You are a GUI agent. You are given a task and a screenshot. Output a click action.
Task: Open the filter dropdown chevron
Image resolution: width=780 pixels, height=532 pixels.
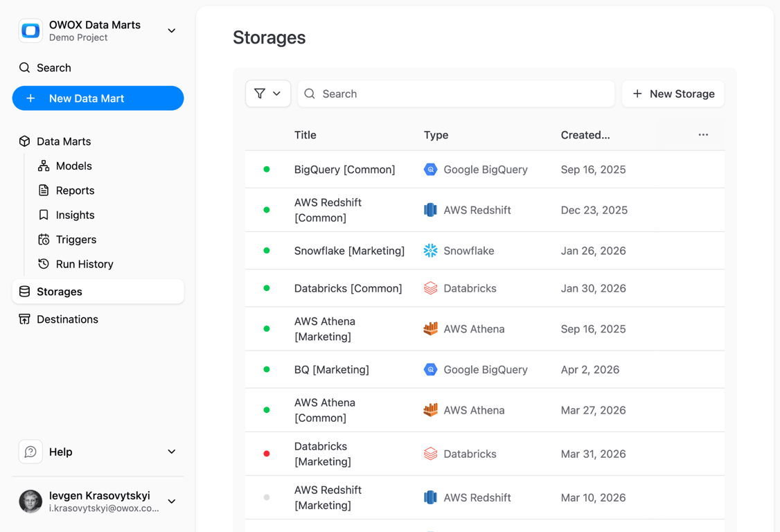coord(276,94)
